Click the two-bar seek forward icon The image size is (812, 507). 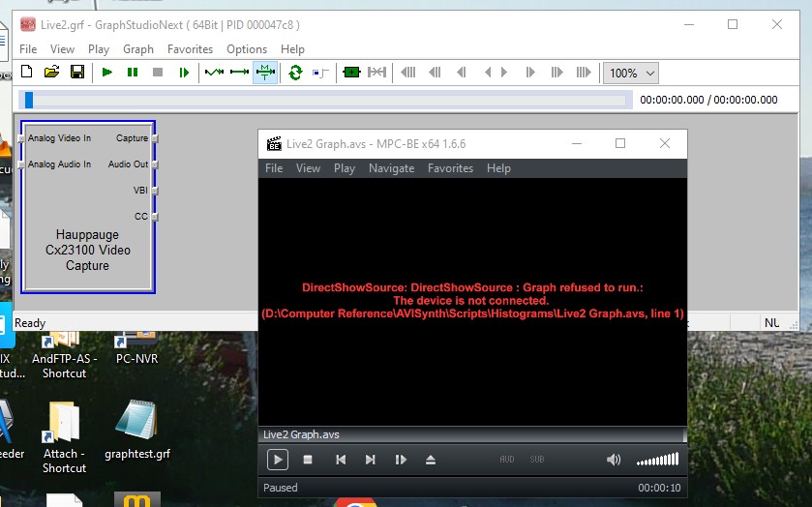click(530, 72)
